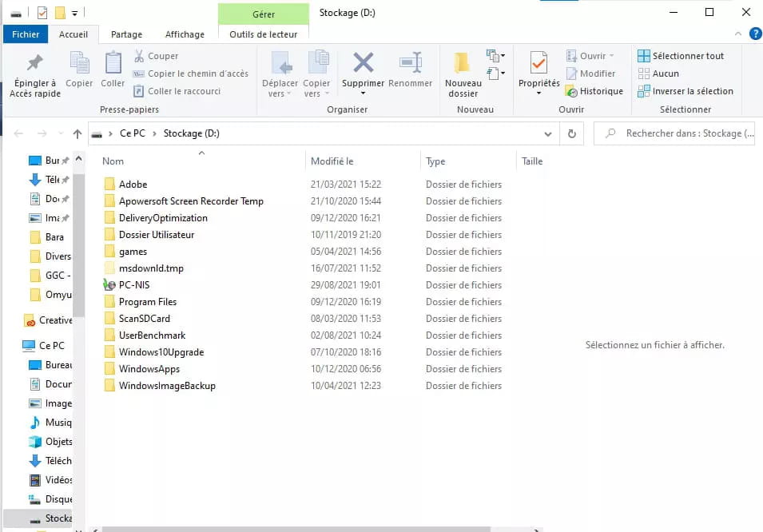Sort by the Nom column header
This screenshot has height=532, width=763.
coord(201,161)
